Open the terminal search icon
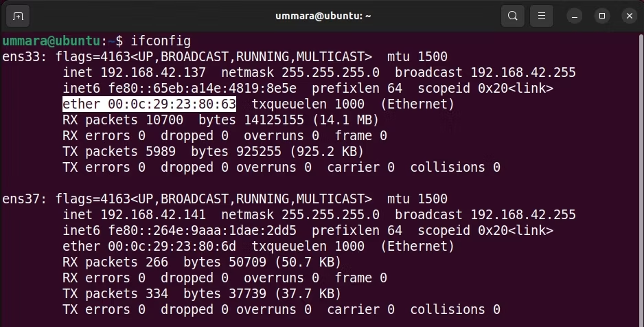644x327 pixels. (x=513, y=16)
